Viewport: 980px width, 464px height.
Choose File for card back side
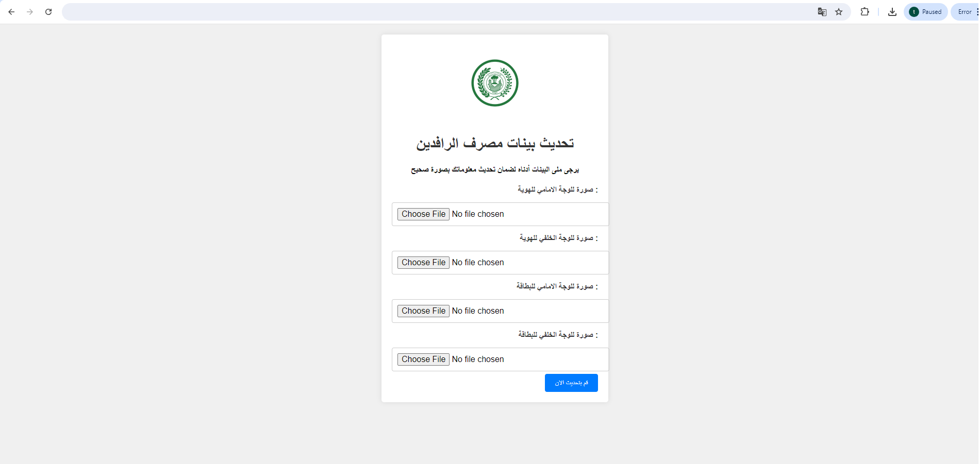pos(423,359)
